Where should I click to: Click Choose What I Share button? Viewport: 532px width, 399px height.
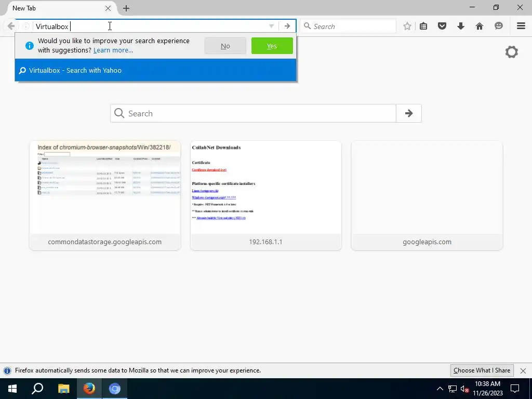tap(482, 370)
